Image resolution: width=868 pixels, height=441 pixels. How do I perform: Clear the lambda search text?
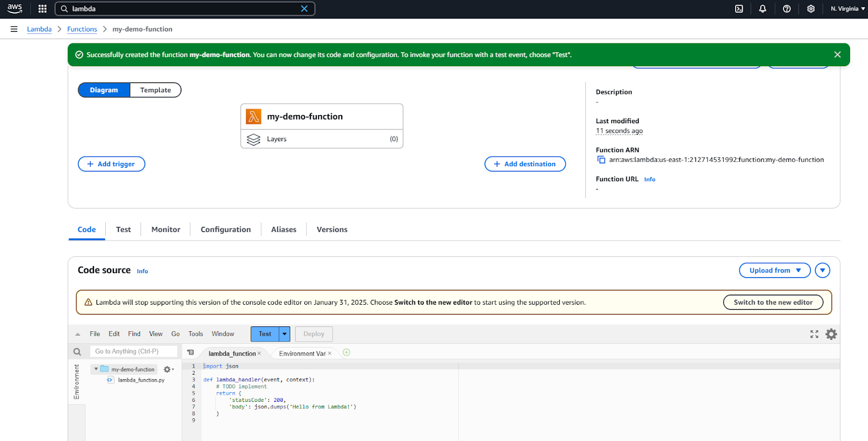(x=304, y=9)
